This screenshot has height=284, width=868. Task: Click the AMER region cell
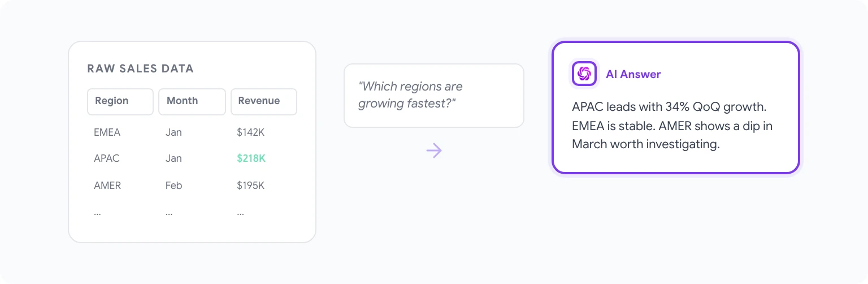click(107, 185)
